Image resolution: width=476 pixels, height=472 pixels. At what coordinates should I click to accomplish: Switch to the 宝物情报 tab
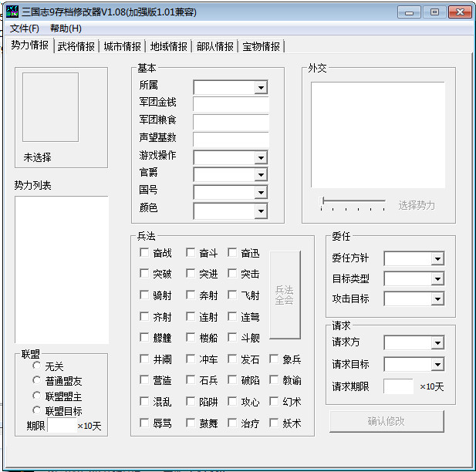[261, 46]
